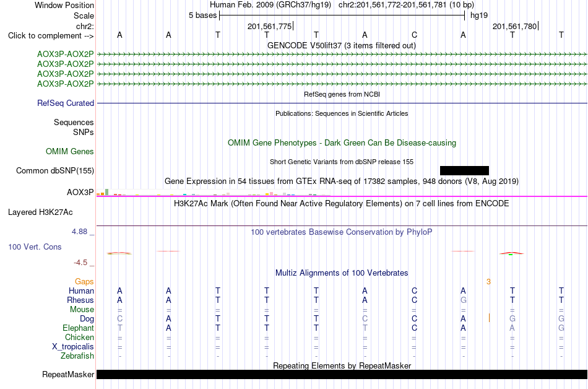The height and width of the screenshot is (389, 588).
Task: Click the Scale label
Action: pos(84,15)
